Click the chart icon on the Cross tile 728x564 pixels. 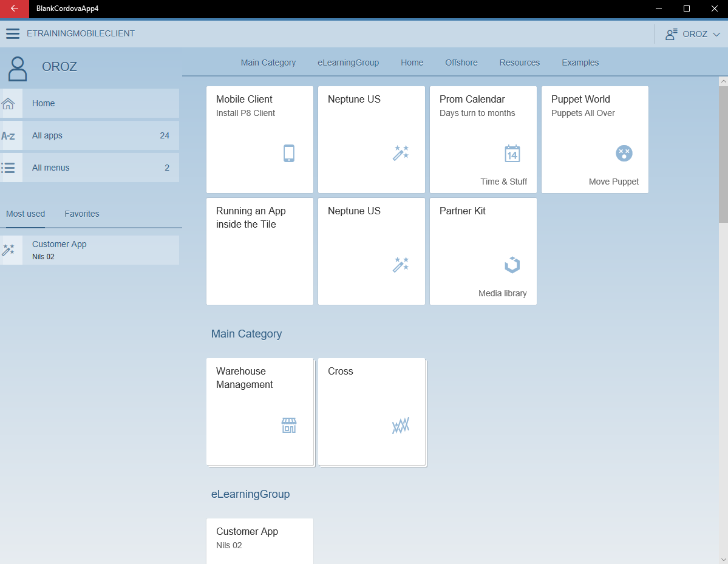click(x=401, y=425)
